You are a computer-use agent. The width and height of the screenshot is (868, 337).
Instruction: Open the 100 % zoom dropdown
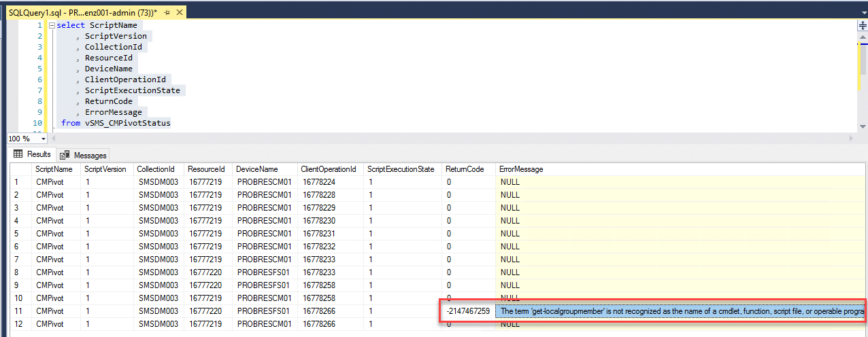click(x=44, y=138)
